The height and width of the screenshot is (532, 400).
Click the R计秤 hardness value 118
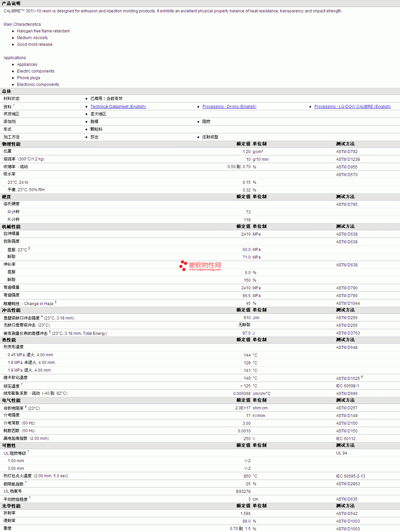point(247,220)
